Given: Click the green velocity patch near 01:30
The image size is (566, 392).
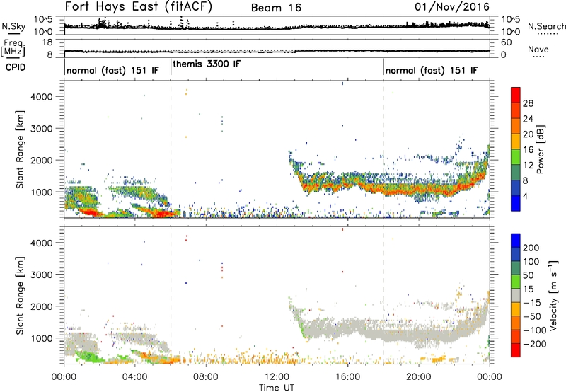Looking at the screenshot, I should [88, 357].
